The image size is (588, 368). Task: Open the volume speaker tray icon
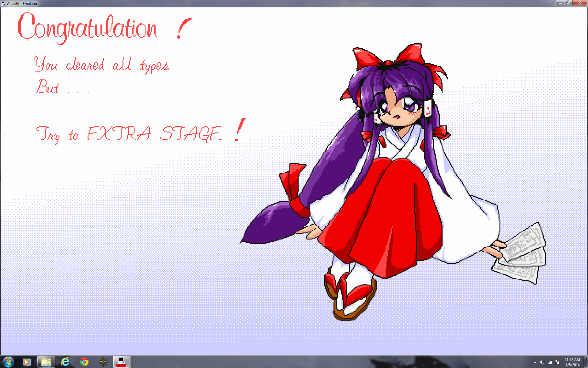point(542,362)
